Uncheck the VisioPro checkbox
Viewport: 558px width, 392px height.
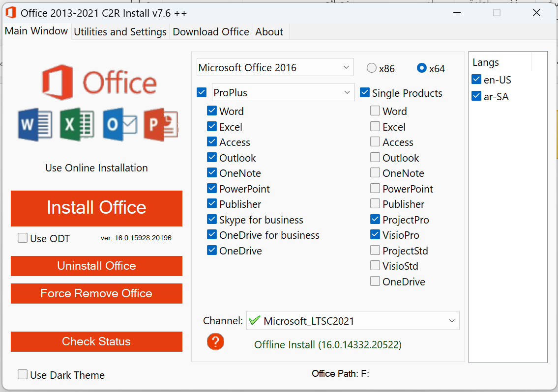coord(375,234)
